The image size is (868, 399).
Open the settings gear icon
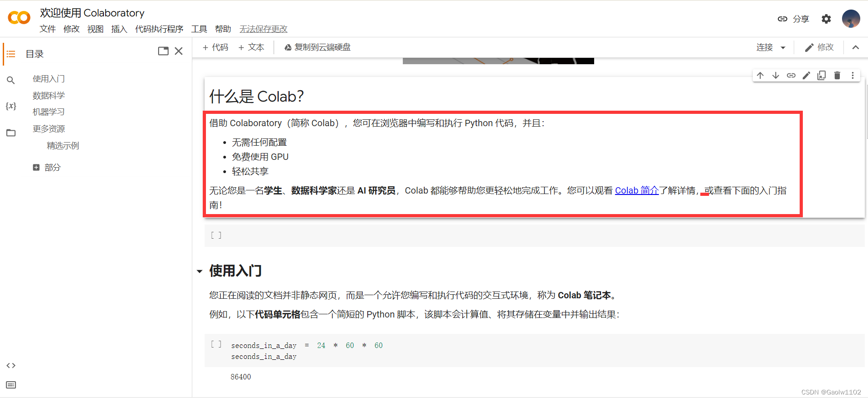(826, 19)
